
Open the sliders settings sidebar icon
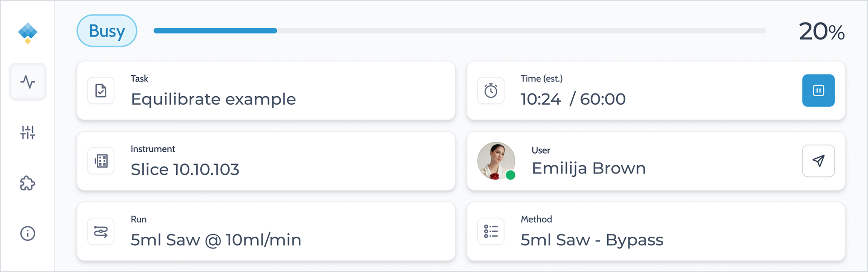(x=28, y=132)
